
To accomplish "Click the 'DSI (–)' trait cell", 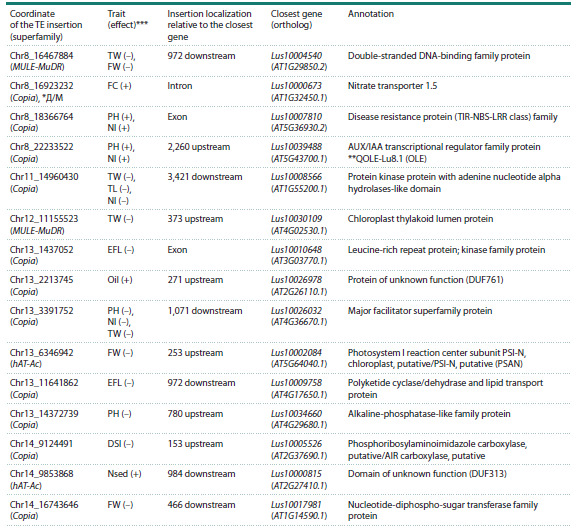I will click(120, 444).
